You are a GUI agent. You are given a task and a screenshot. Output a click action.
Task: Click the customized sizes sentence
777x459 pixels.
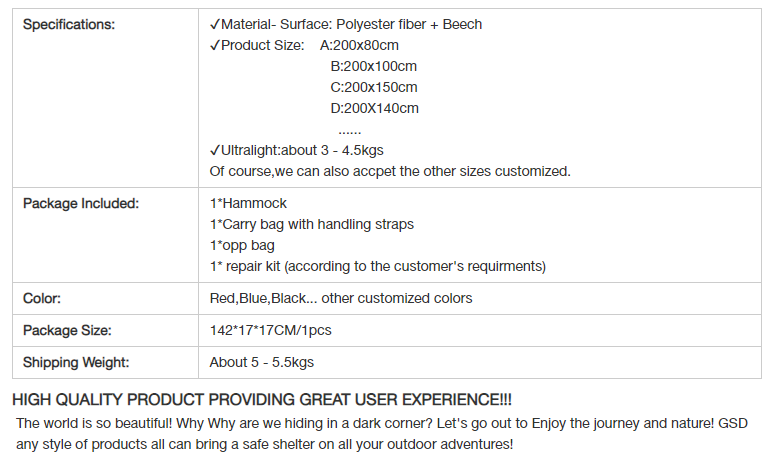coord(390,172)
